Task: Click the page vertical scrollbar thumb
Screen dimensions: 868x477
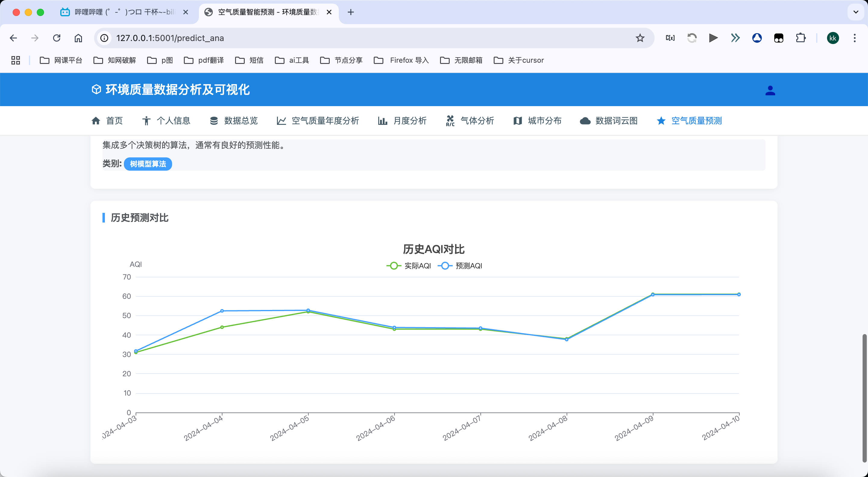Action: [864, 398]
